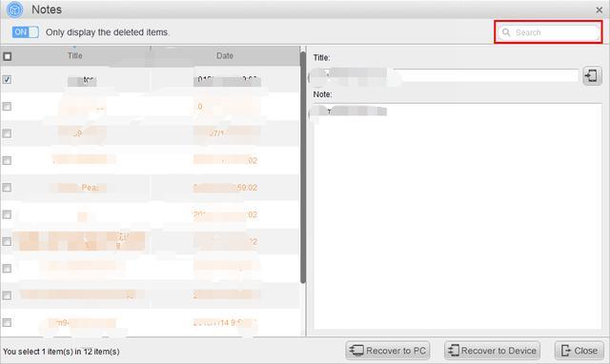
Task: Click the notes list vertical scrollbar
Action: coord(303,167)
